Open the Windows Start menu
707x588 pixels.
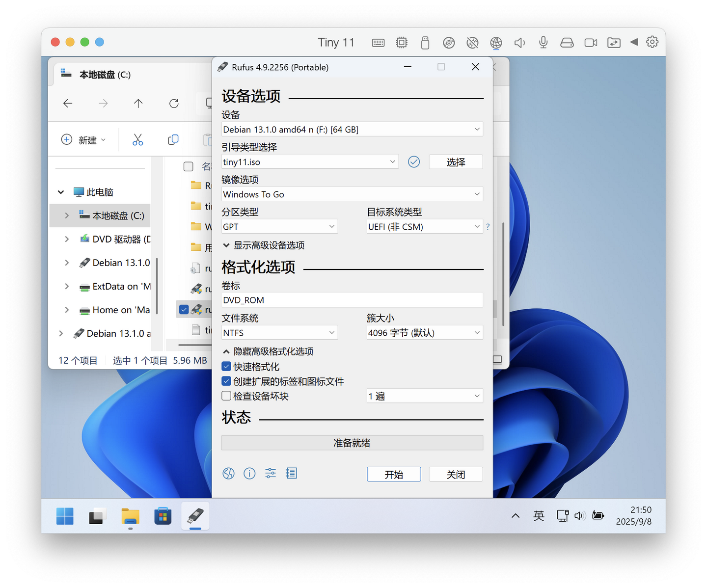coord(65,516)
